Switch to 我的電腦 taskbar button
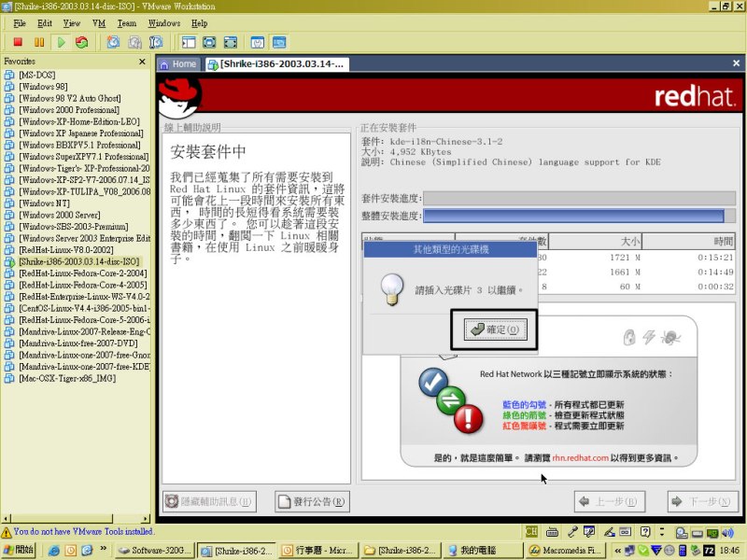 click(482, 551)
